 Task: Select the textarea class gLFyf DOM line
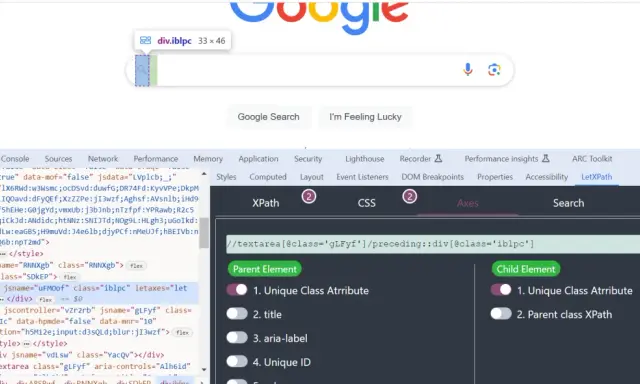pos(99,366)
